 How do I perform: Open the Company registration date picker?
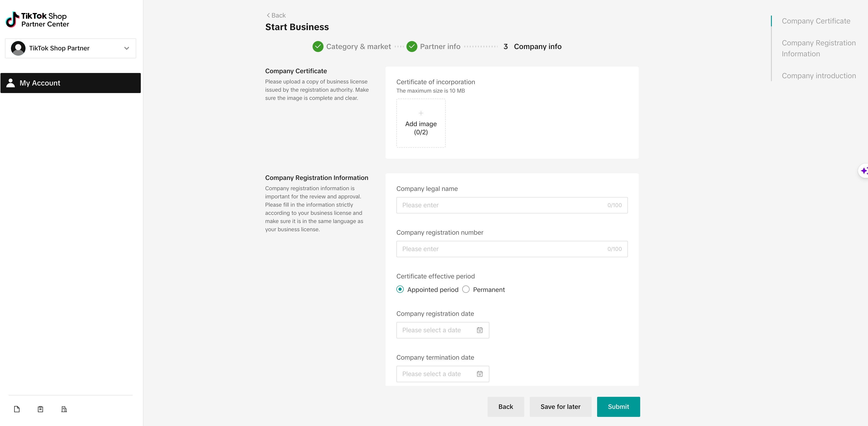click(443, 330)
